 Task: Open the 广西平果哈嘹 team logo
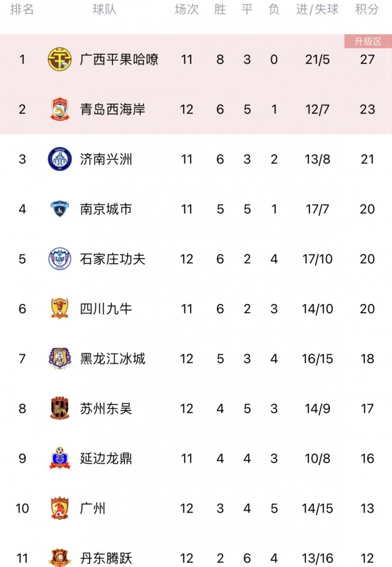coord(60,59)
